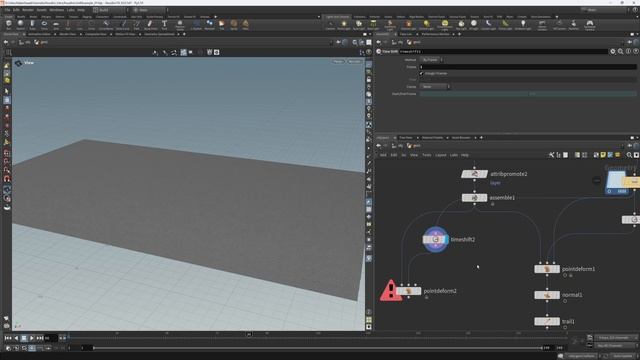Open the File menu
The height and width of the screenshot is (360, 640).
click(7, 10)
